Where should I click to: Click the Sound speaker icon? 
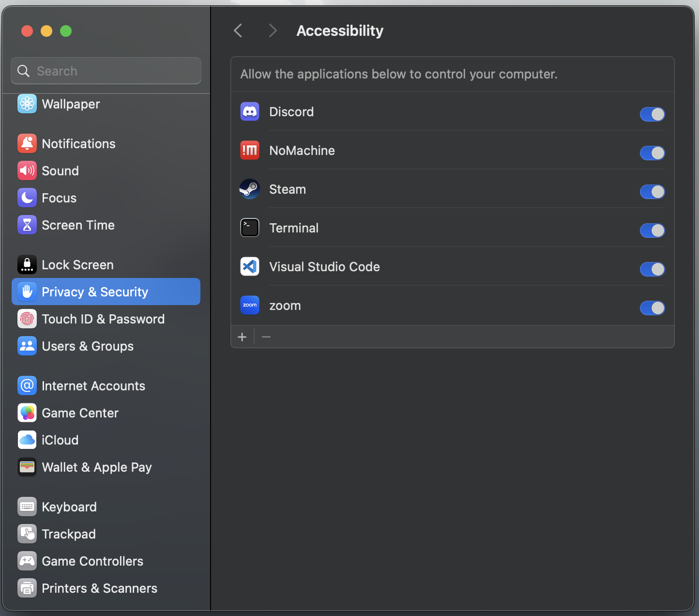pyautogui.click(x=27, y=170)
